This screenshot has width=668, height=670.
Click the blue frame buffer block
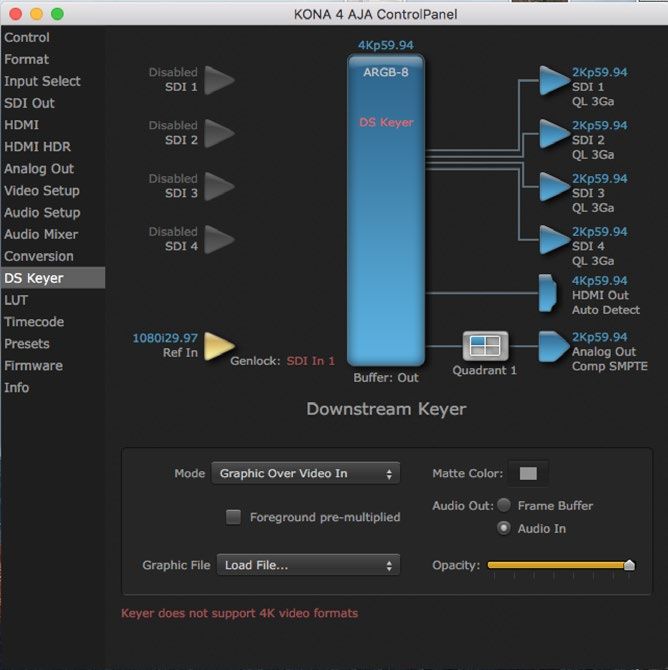386,210
